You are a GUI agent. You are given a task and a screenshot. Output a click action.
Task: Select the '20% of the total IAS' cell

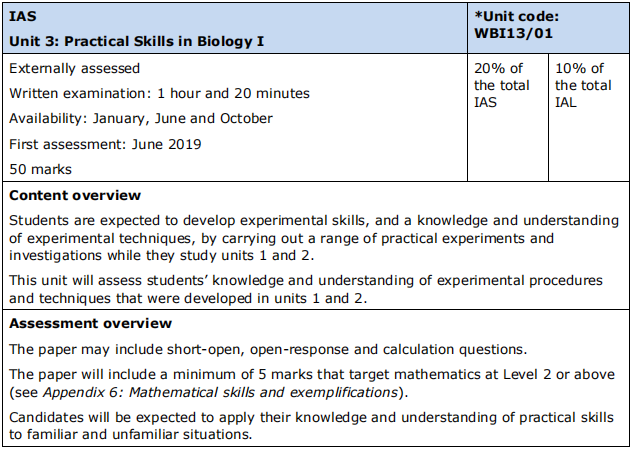click(508, 117)
